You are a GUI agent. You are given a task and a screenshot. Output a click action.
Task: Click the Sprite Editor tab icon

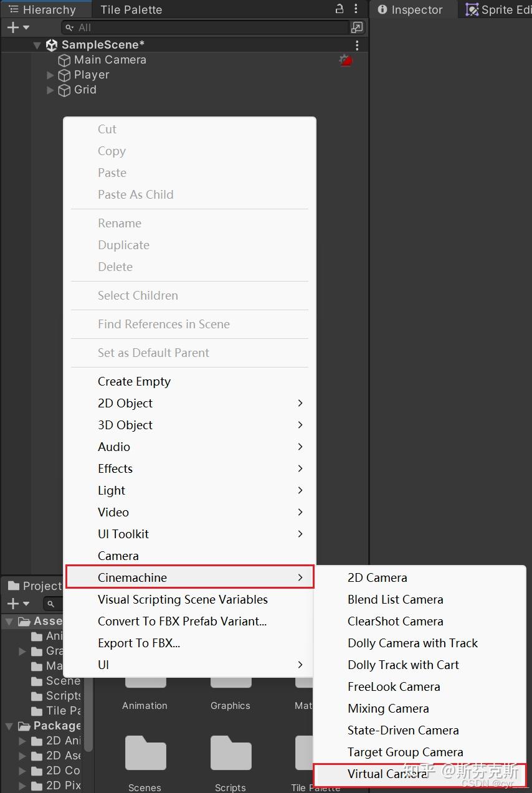472,10
